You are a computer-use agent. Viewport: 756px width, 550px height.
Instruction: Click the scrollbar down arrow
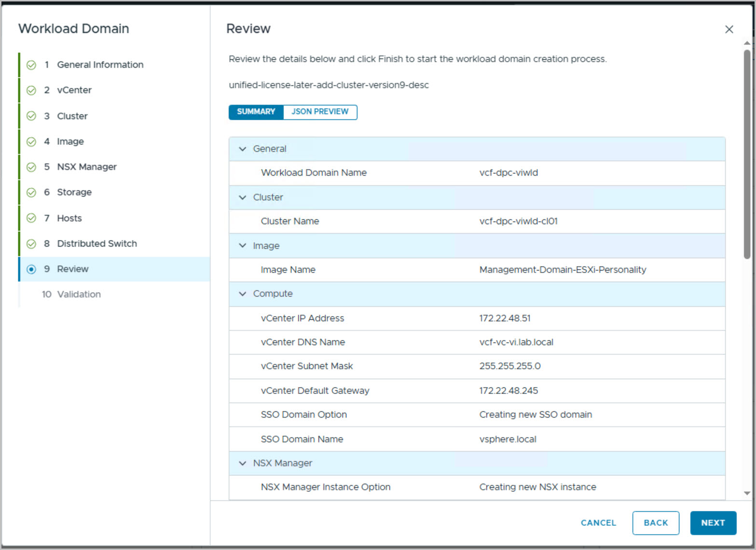point(747,494)
